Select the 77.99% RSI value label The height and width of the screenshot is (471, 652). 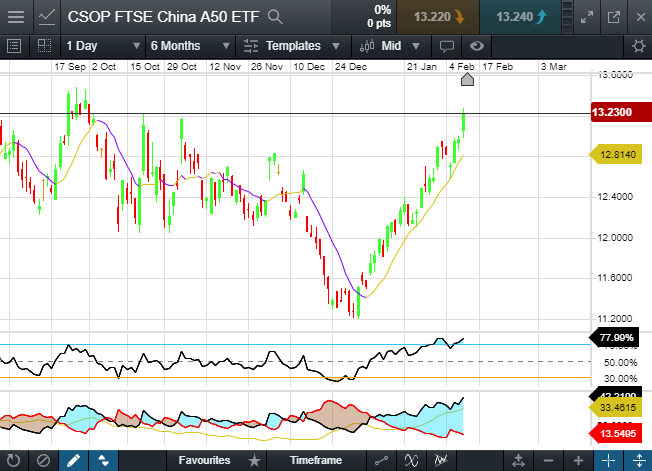(615, 337)
